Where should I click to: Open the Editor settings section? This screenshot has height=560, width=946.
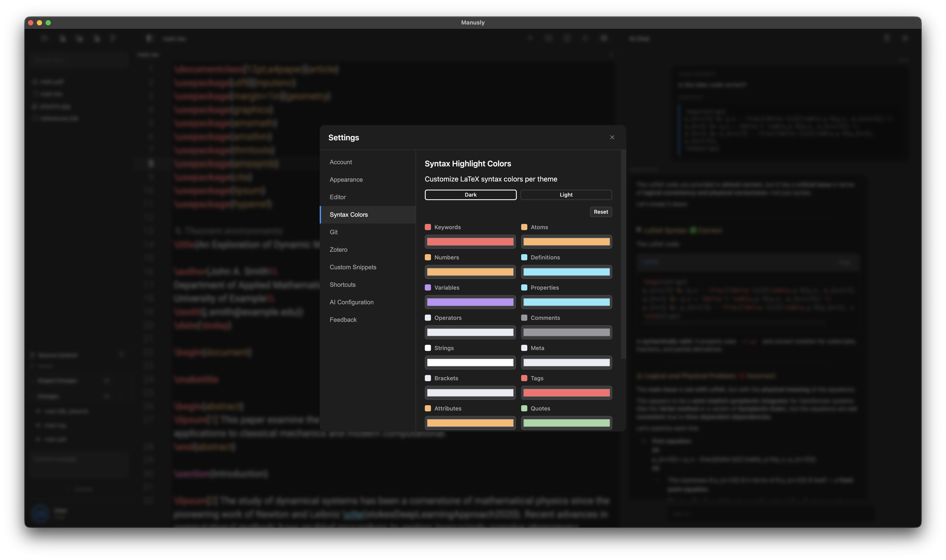(x=337, y=197)
